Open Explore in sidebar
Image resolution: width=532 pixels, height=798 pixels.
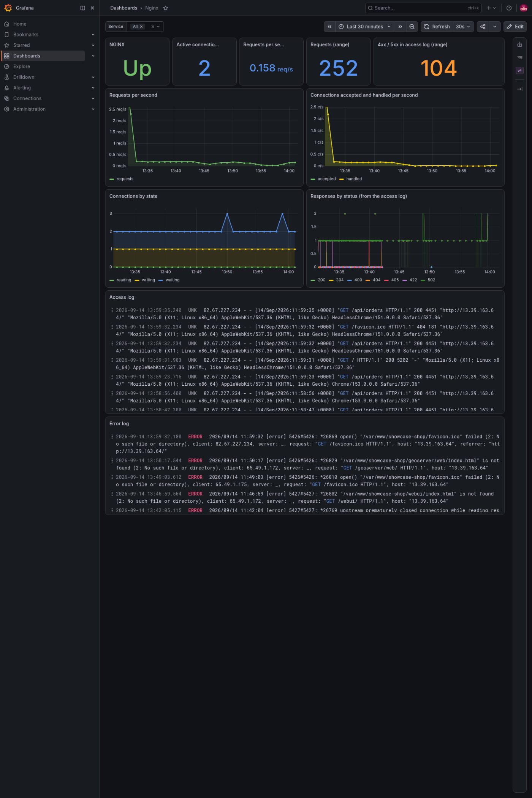[22, 66]
